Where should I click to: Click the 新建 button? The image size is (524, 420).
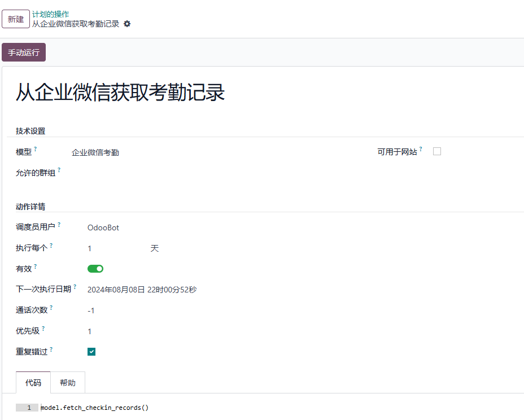(x=16, y=19)
